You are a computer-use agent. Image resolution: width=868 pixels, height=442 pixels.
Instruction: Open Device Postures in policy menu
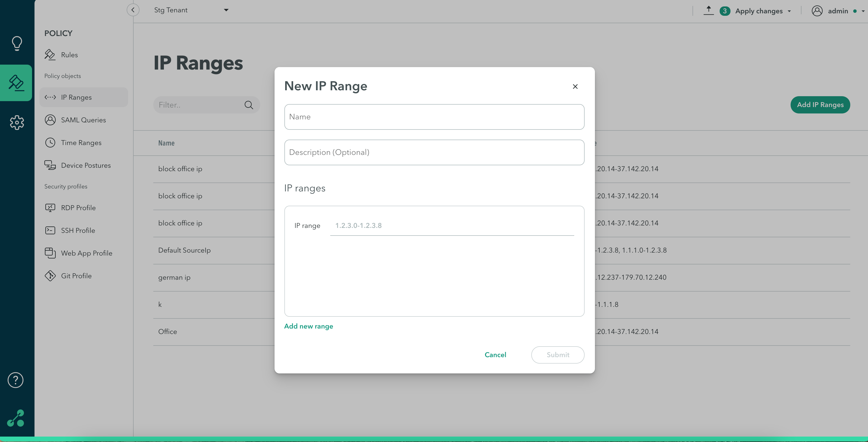(x=86, y=165)
